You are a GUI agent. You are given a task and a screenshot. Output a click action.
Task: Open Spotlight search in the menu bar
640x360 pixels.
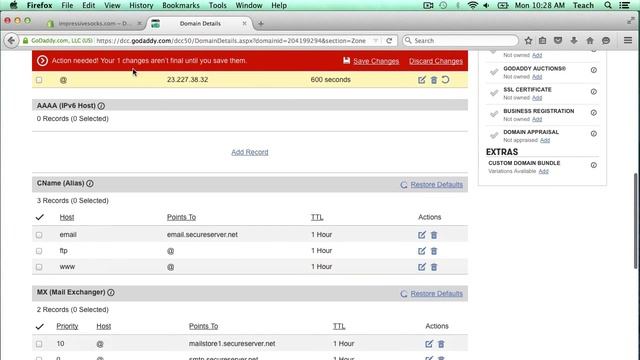pyautogui.click(x=608, y=5)
